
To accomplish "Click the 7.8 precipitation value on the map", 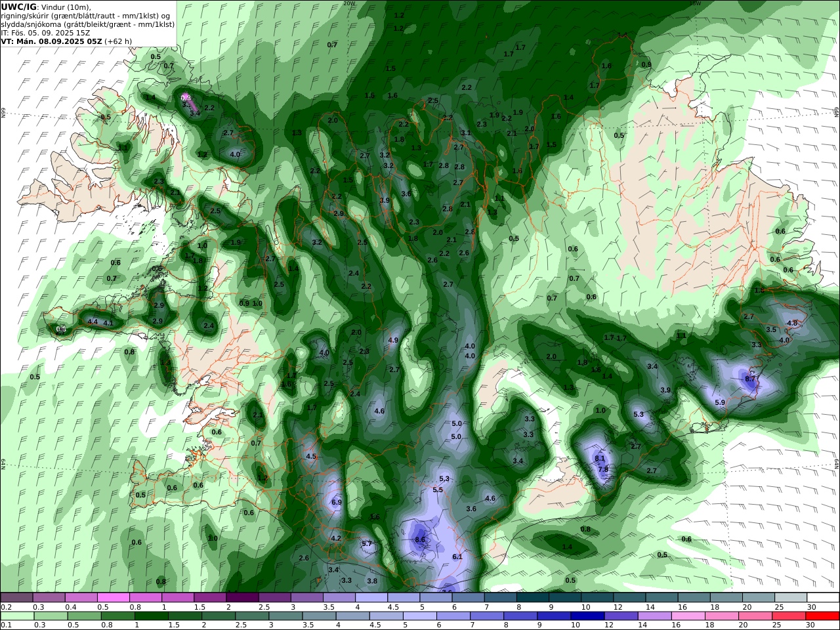I will click(x=604, y=469).
